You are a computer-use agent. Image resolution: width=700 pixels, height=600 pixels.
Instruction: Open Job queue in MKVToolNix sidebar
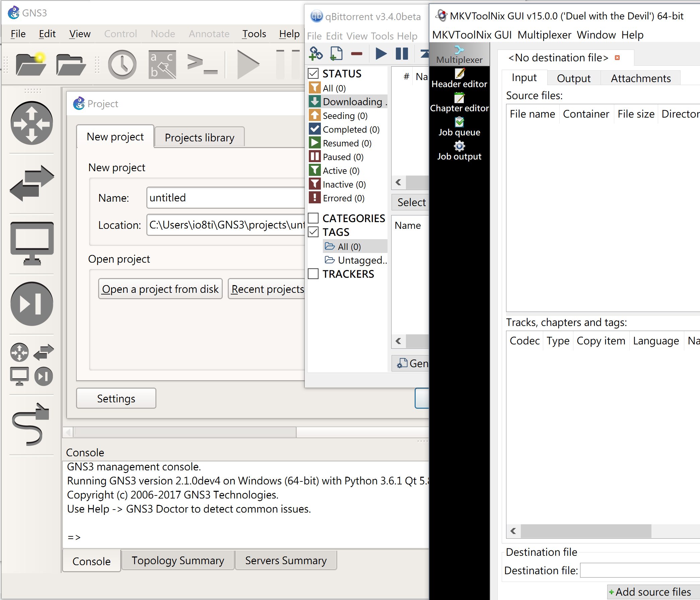pos(459,127)
